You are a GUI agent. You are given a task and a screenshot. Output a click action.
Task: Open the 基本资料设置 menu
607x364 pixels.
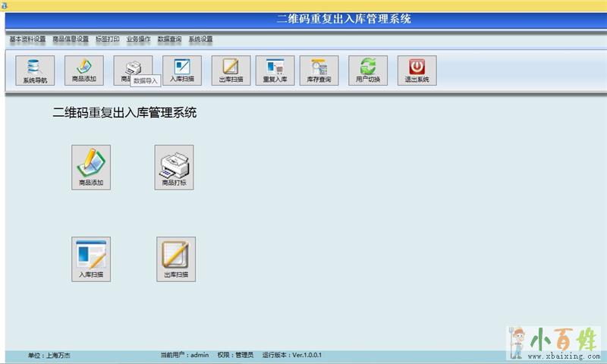coord(27,39)
